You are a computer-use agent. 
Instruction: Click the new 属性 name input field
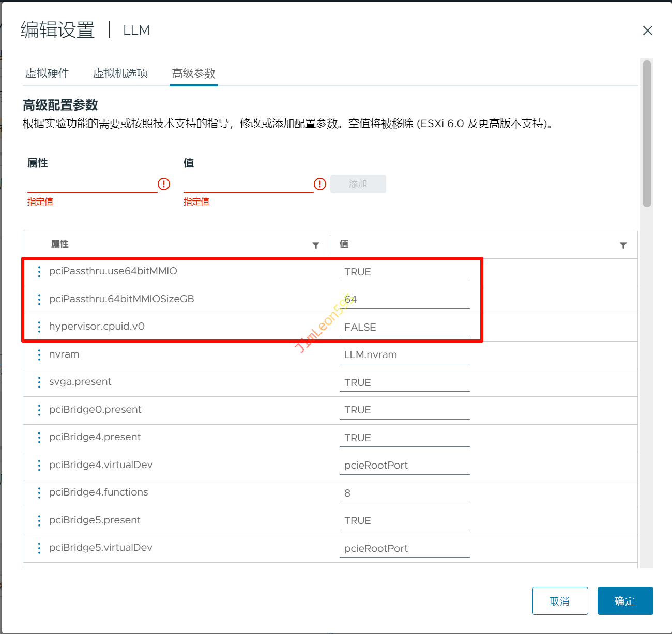coord(92,184)
